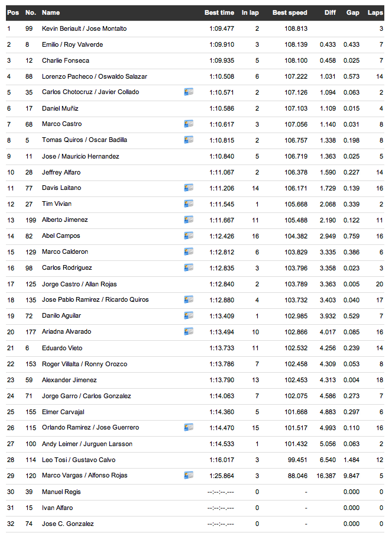
Task: Open profile icon for Marco Vargas / Alfonso Rojas
Action: point(189,476)
